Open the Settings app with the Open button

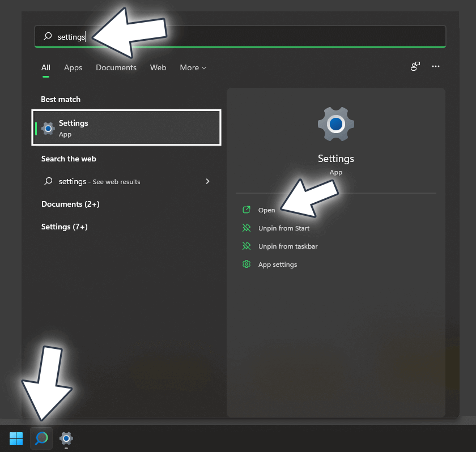click(267, 210)
